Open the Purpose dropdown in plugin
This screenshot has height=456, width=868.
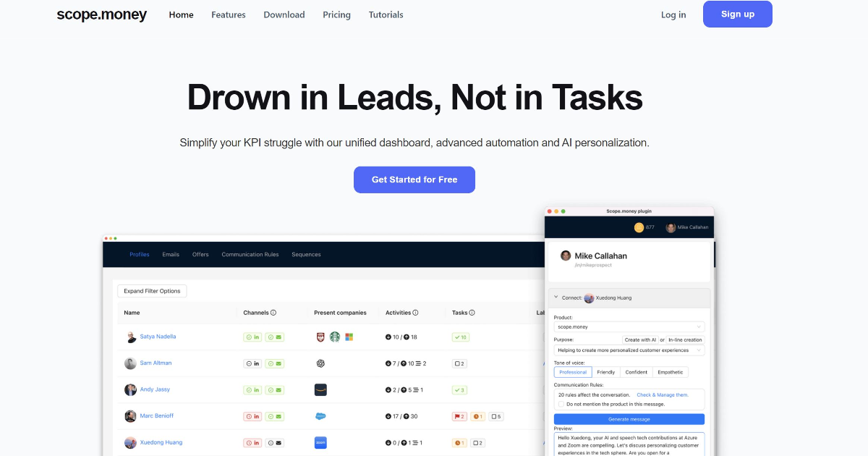pyautogui.click(x=629, y=350)
